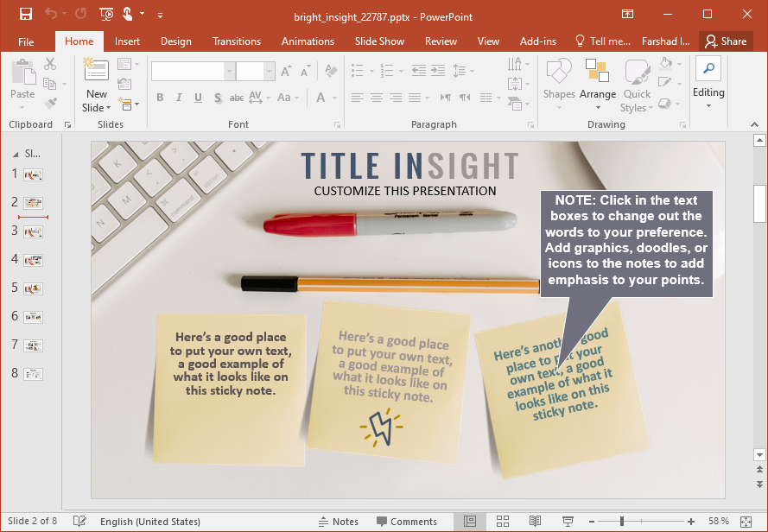Click the Save icon in quick access toolbar
Viewport: 768px width, 532px height.
coord(25,14)
